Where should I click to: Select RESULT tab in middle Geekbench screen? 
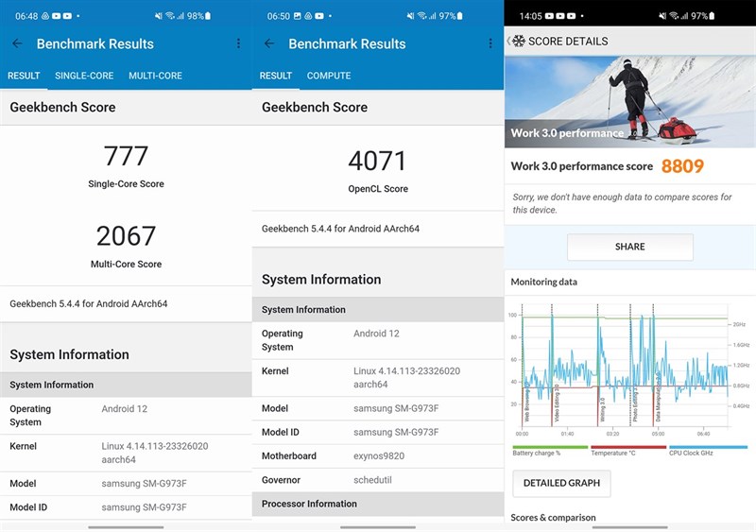pos(276,76)
